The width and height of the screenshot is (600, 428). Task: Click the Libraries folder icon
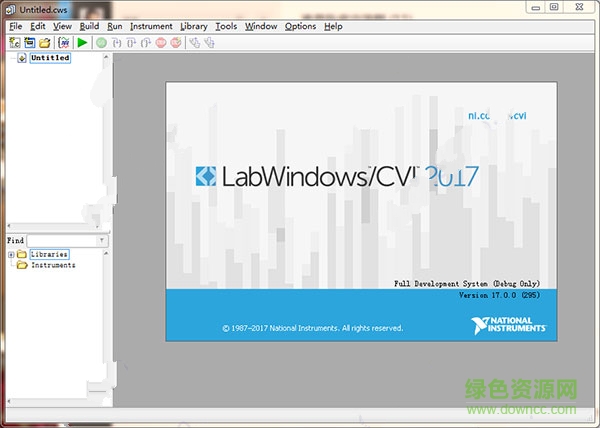click(x=22, y=254)
